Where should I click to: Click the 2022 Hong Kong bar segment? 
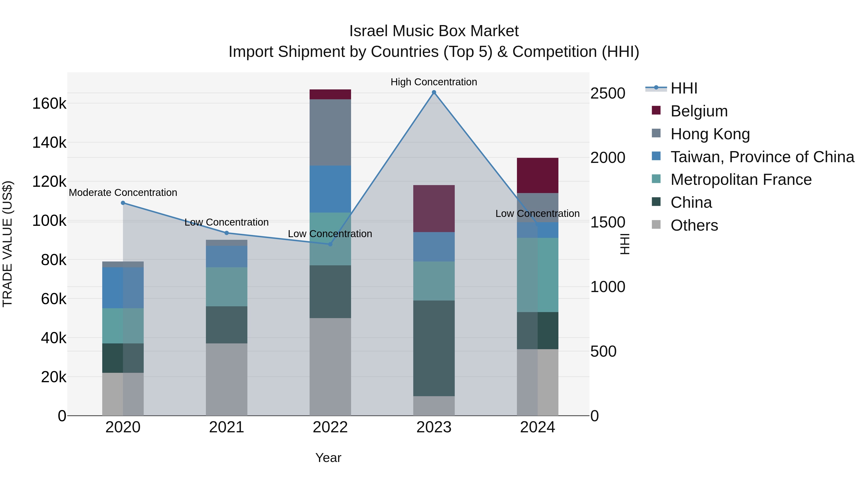pyautogui.click(x=330, y=132)
